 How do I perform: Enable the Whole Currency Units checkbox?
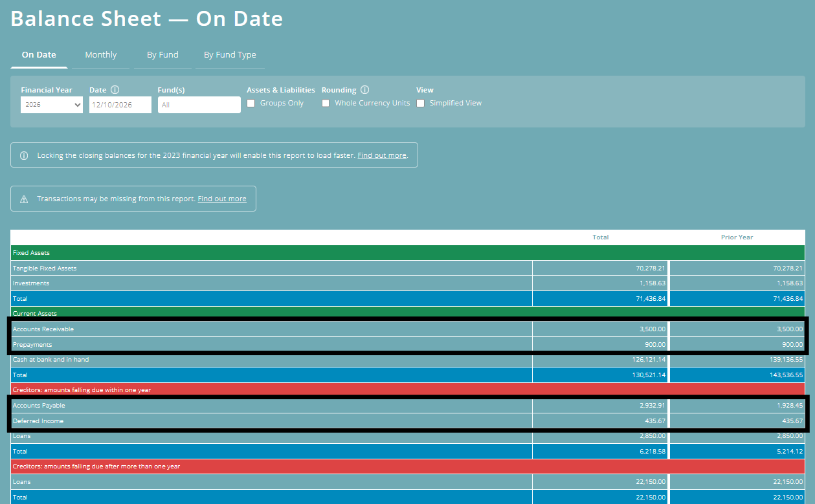point(326,104)
